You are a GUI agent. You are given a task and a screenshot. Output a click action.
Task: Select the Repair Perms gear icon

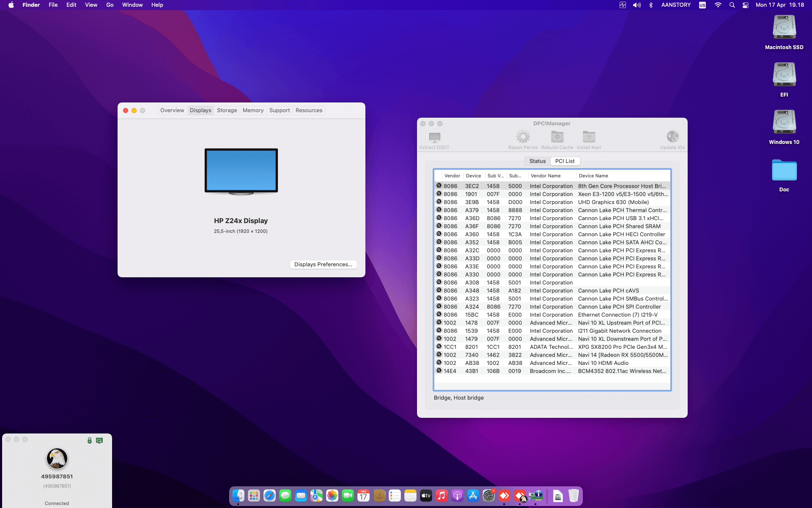(523, 138)
